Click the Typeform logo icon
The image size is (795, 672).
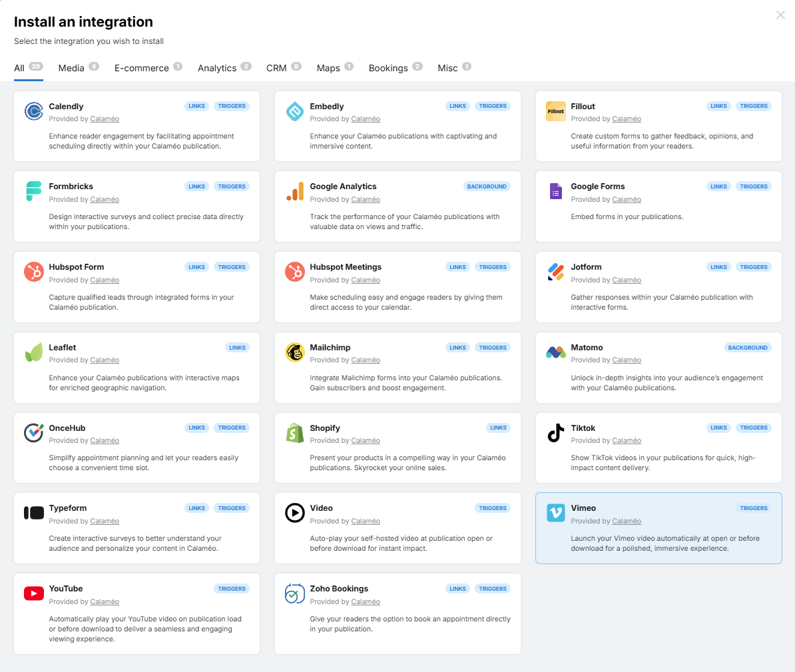click(34, 513)
